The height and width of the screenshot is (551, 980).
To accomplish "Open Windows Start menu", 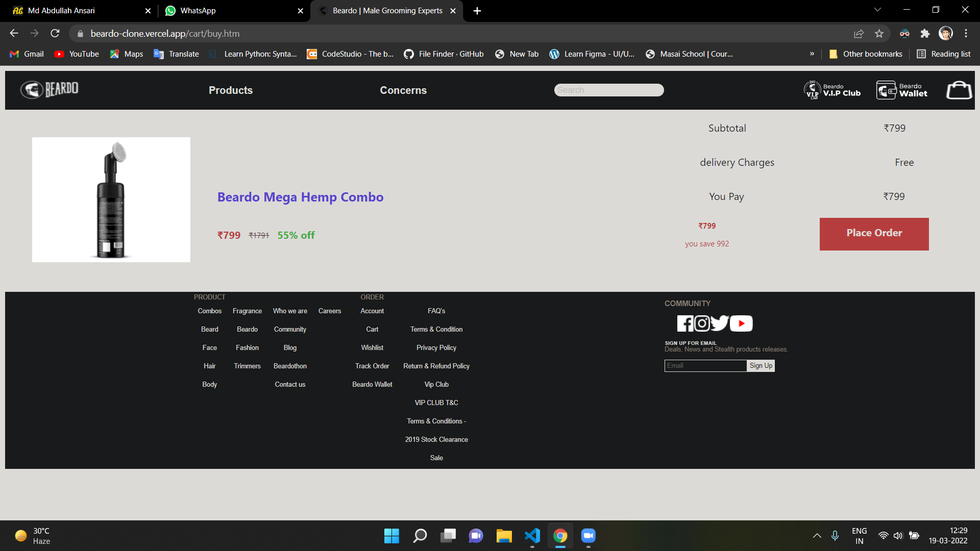I will coord(391,536).
